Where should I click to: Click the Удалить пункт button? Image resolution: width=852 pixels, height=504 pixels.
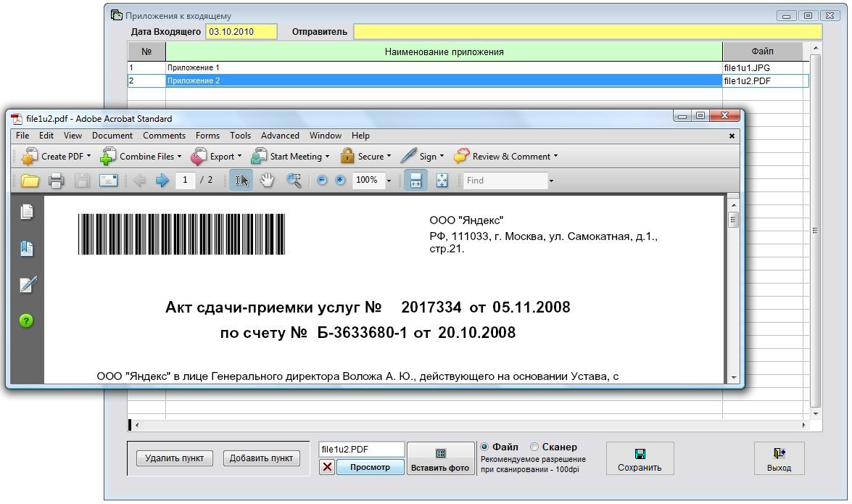click(175, 458)
